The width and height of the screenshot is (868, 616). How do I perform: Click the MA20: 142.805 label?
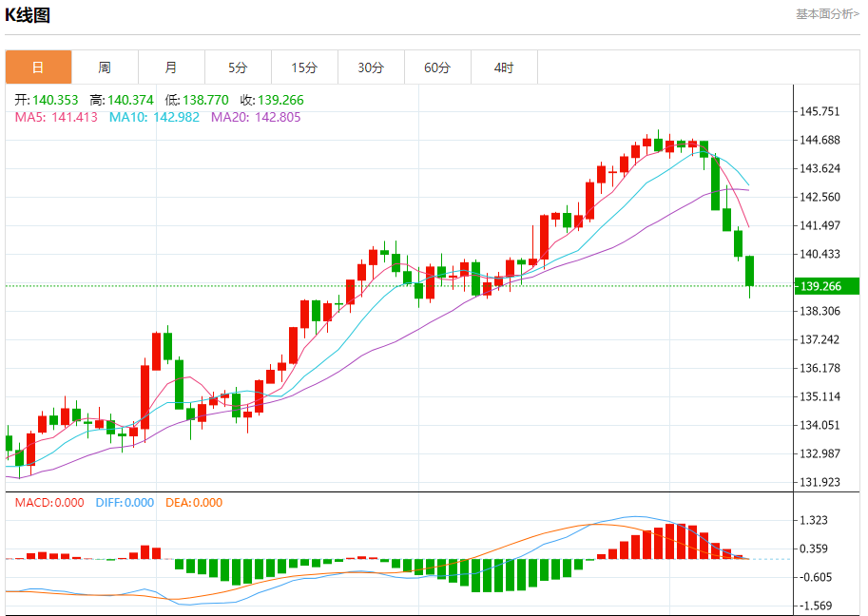click(256, 117)
